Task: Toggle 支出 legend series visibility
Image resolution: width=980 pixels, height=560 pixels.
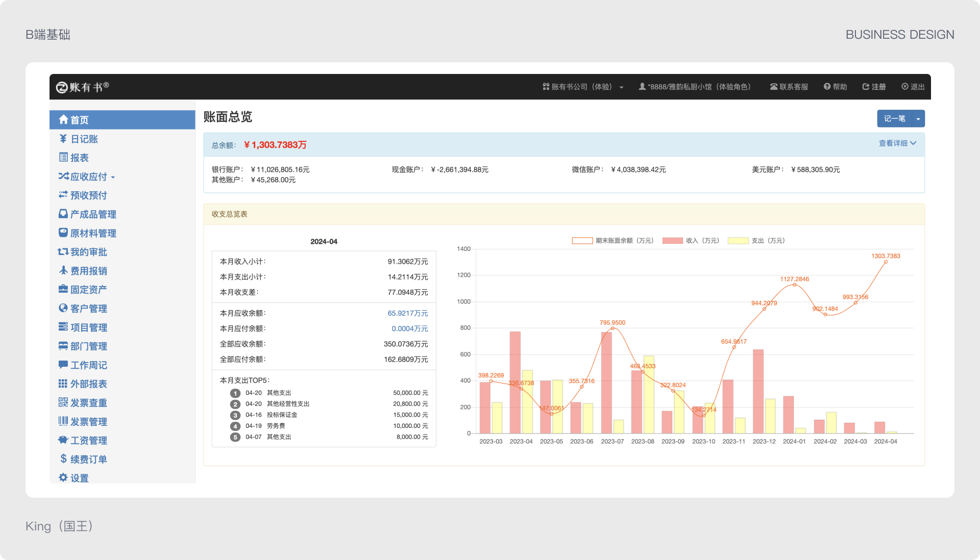Action: 738,241
